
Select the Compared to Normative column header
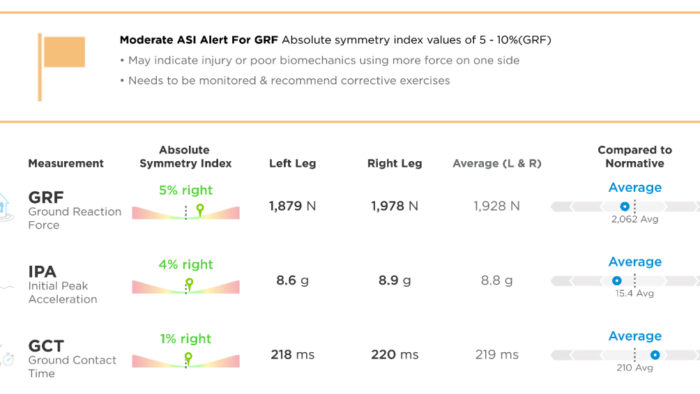coord(635,157)
